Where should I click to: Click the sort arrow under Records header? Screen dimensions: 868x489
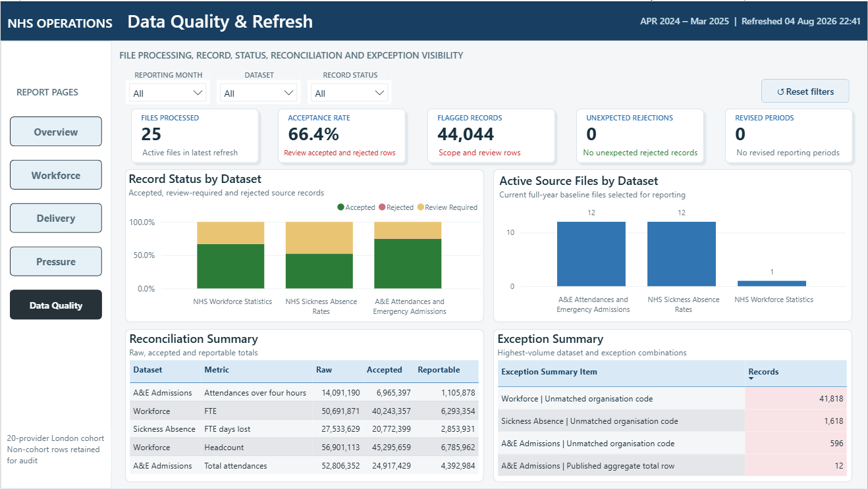[751, 379]
